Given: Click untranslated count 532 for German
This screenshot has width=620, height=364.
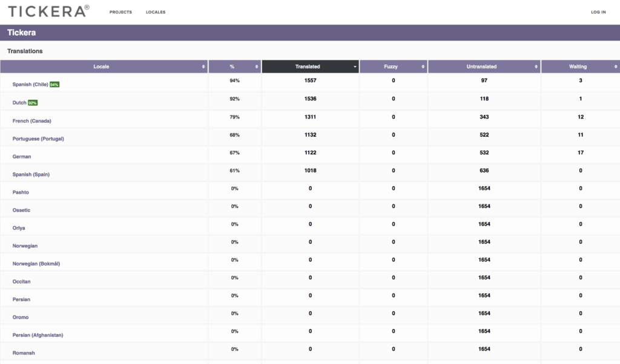Looking at the screenshot, I should point(484,152).
